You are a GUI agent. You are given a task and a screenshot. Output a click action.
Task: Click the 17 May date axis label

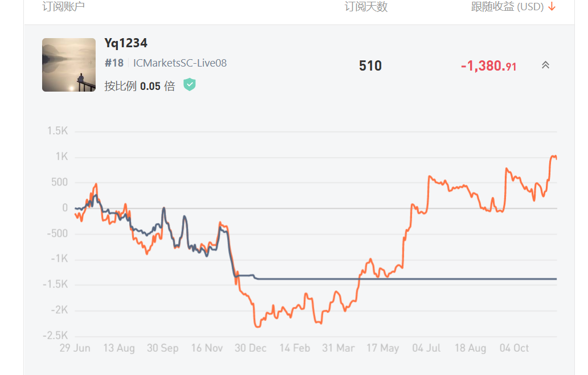[383, 348]
